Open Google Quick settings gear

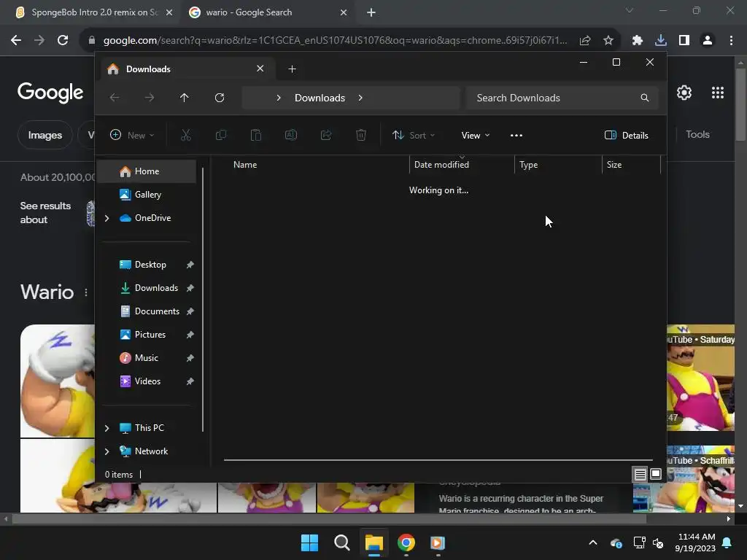(684, 93)
